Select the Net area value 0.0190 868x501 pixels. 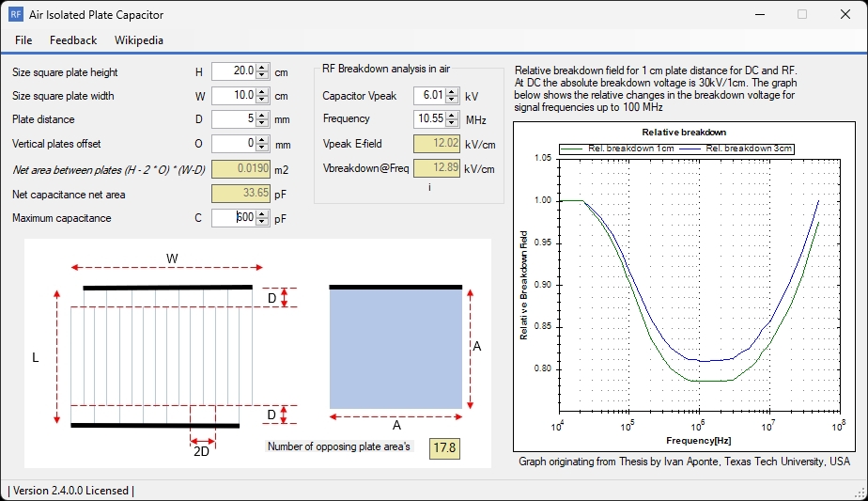pyautogui.click(x=240, y=169)
